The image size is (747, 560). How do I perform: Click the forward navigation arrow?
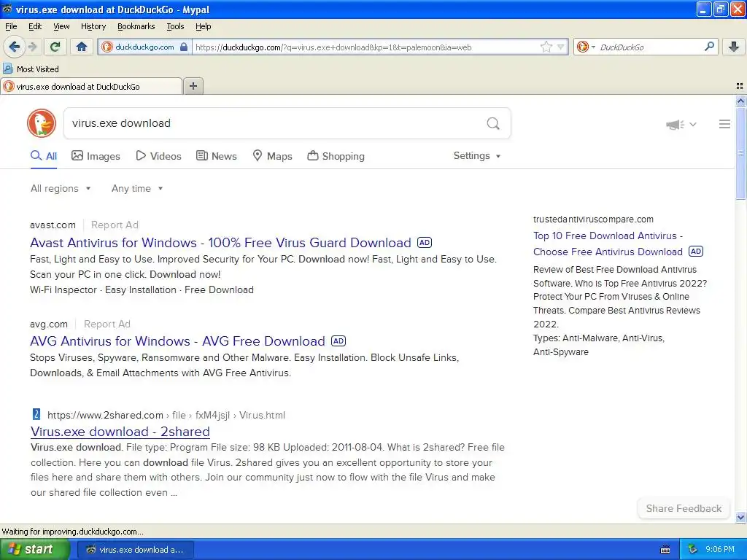click(x=32, y=47)
